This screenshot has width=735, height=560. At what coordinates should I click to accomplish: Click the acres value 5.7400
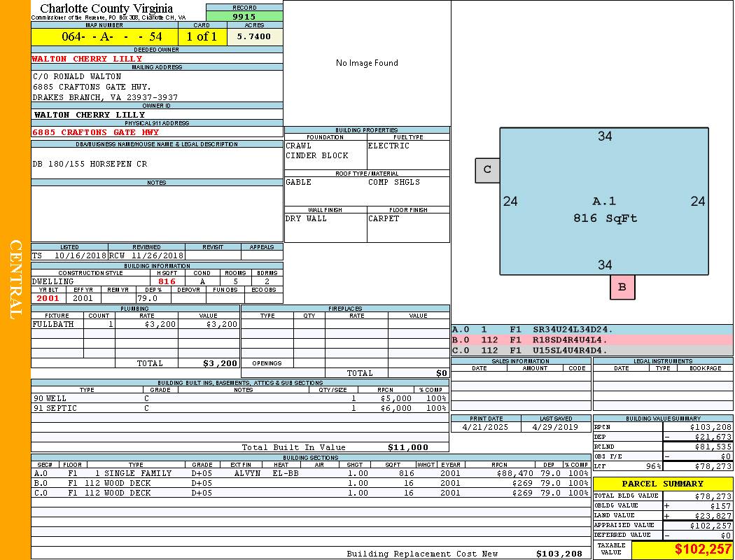pyautogui.click(x=254, y=36)
